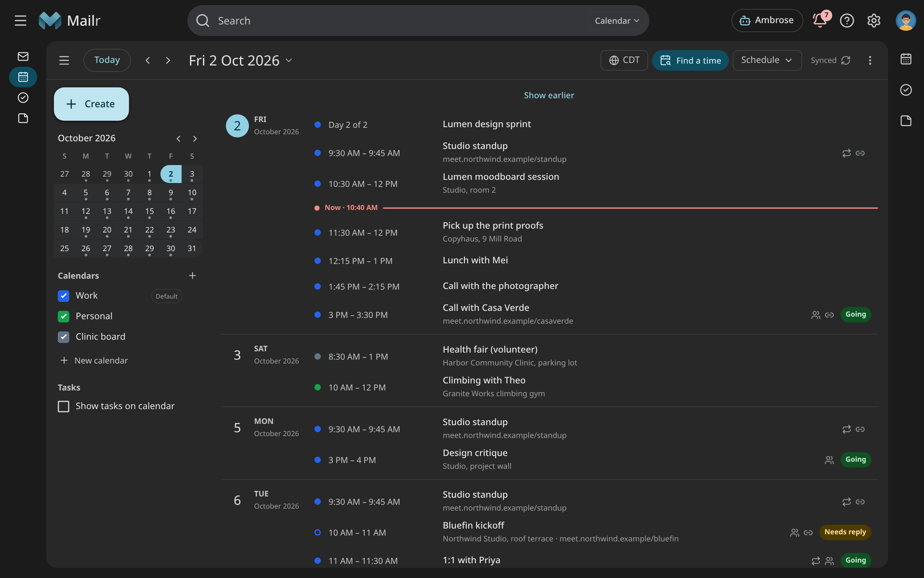Open the Ambrose assistant button
This screenshot has width=924, height=578.
[x=767, y=21]
